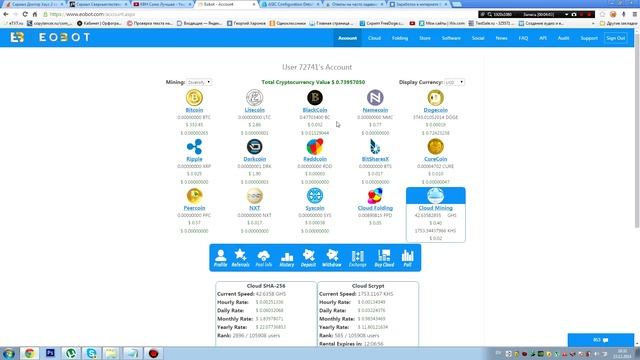Viewport: 640px width, 360px height.
Task: Click the Ripple icon
Action: point(194,147)
